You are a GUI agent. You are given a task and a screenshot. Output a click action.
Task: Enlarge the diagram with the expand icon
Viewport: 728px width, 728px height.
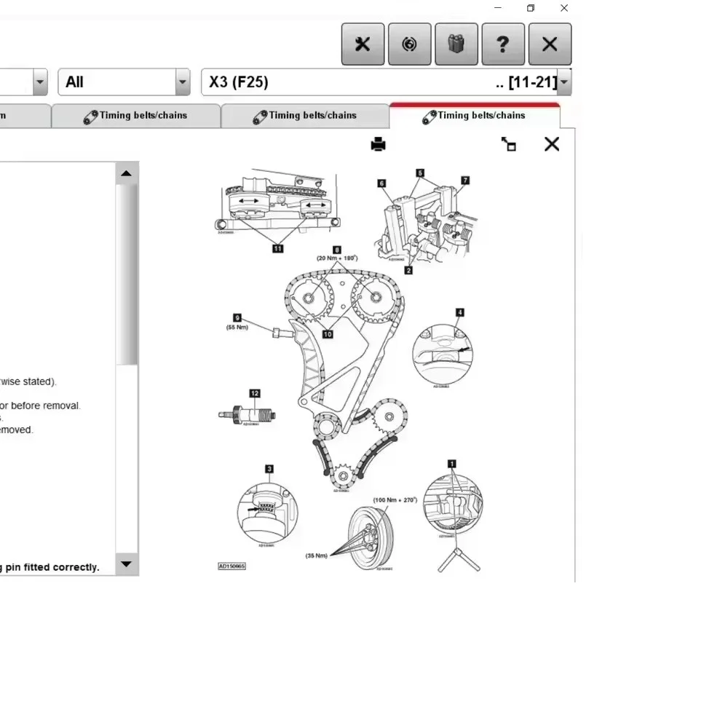[509, 144]
